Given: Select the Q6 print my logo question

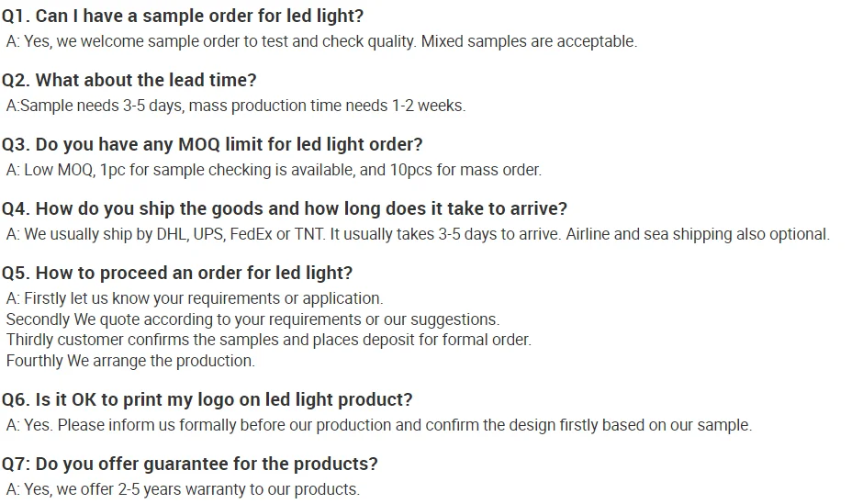Looking at the screenshot, I should 207,399.
